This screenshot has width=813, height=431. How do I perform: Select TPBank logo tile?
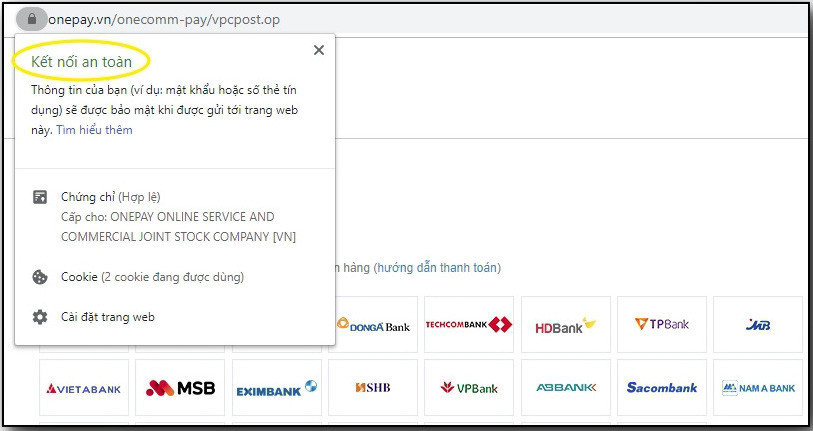[661, 325]
